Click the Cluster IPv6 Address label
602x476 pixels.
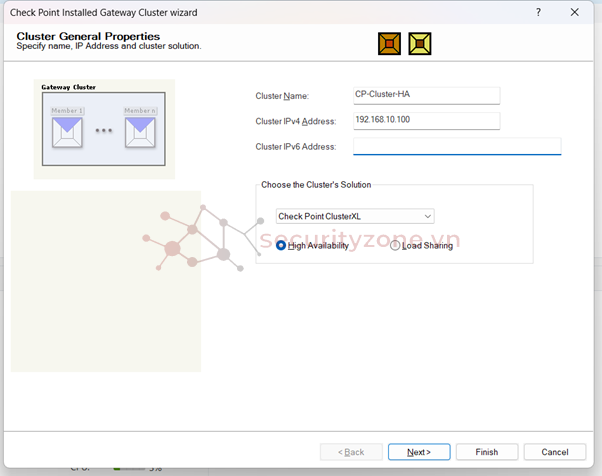pyautogui.click(x=296, y=147)
